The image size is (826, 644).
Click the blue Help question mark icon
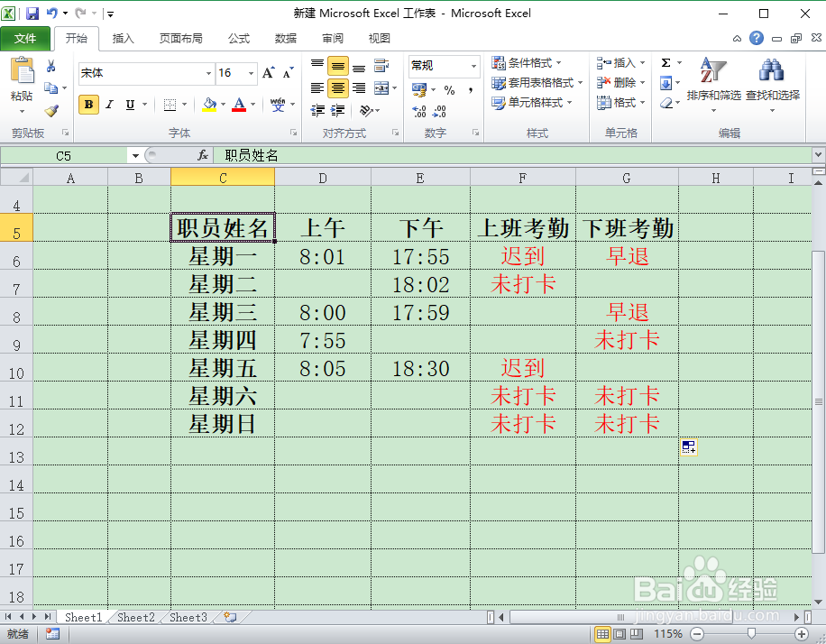(757, 38)
